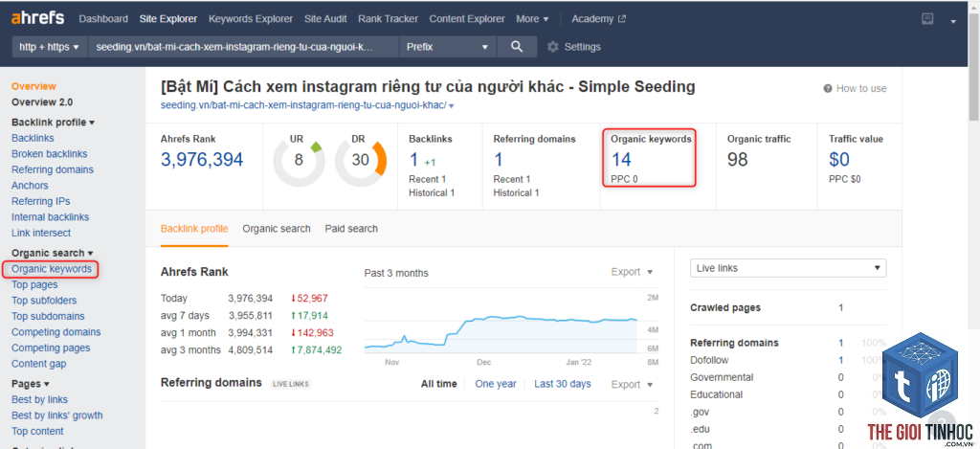Open Broken backlinks in sidebar
Viewport: 980px width, 449px height.
50,154
